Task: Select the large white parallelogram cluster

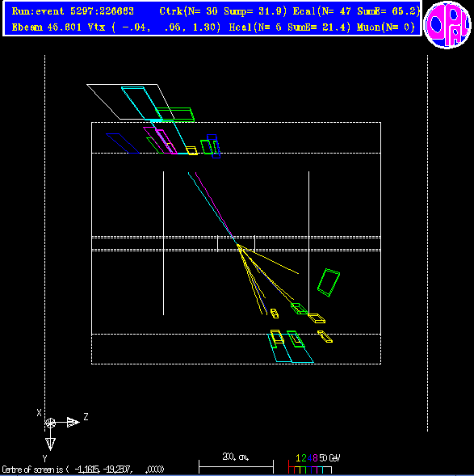Action: pyautogui.click(x=130, y=102)
